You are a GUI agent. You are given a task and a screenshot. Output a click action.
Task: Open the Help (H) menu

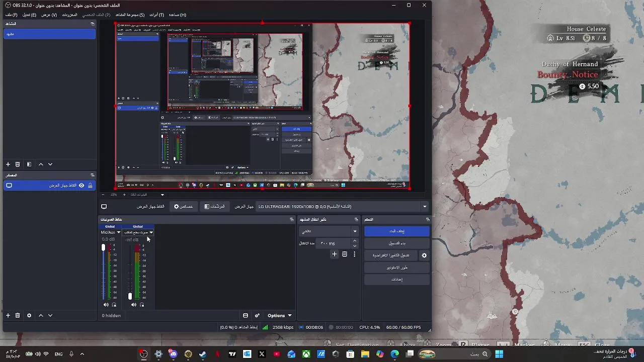pos(177,15)
